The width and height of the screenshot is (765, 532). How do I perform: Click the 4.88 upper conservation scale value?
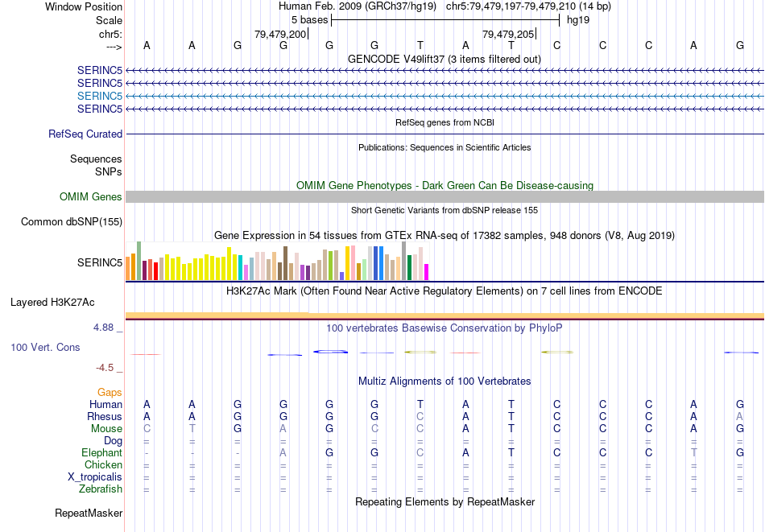(x=103, y=328)
